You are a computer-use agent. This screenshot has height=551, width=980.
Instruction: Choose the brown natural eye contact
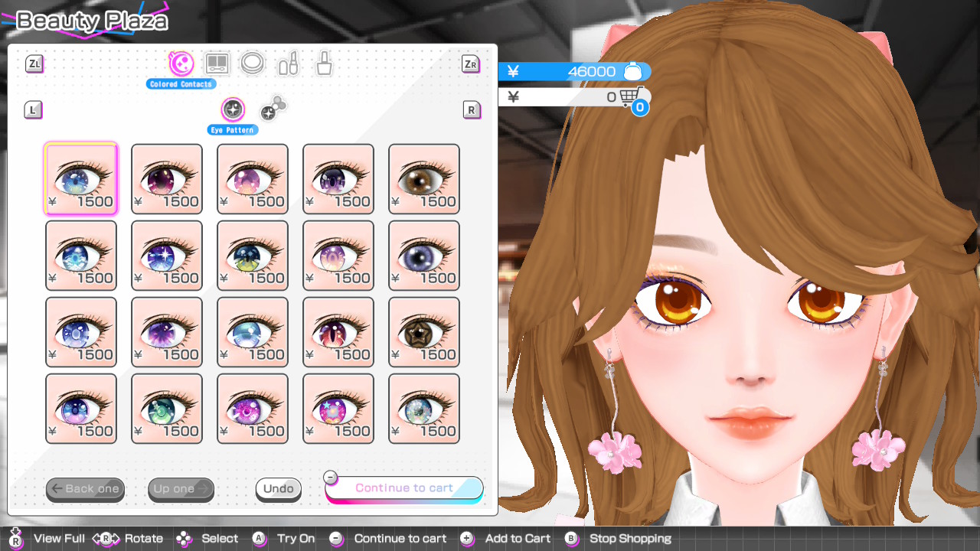424,179
